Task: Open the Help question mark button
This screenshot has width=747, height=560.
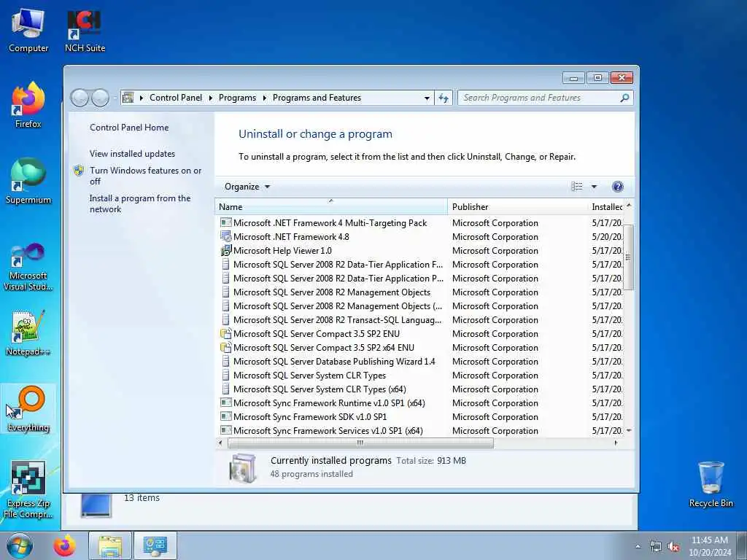Action: tap(617, 187)
